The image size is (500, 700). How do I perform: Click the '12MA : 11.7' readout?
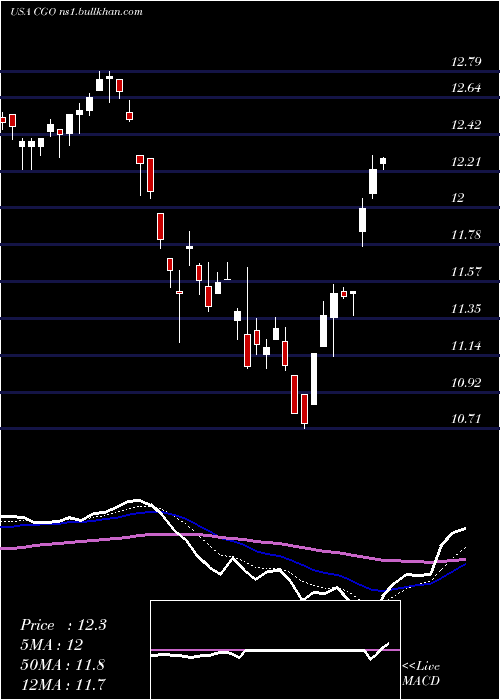[x=62, y=684]
